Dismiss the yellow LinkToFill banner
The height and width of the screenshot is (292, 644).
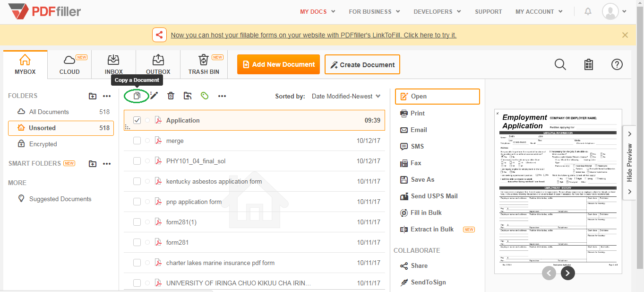625,35
